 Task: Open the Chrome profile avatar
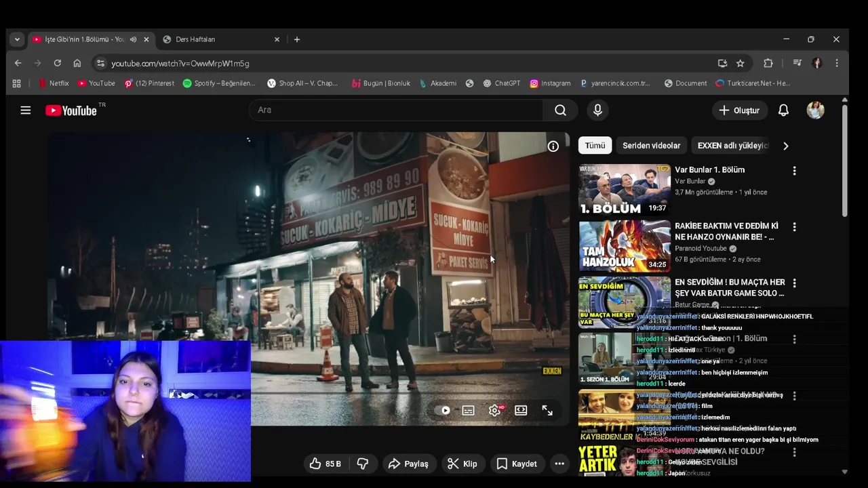pyautogui.click(x=817, y=63)
